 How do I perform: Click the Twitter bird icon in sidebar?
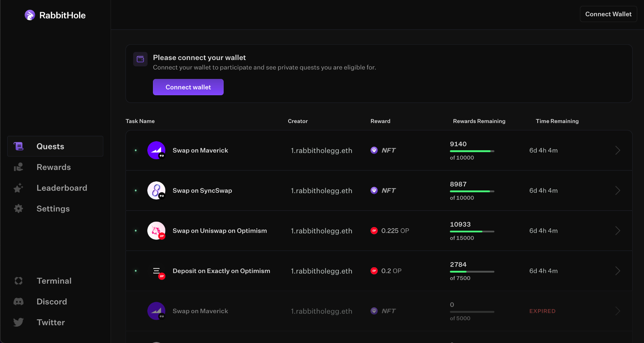pyautogui.click(x=18, y=322)
